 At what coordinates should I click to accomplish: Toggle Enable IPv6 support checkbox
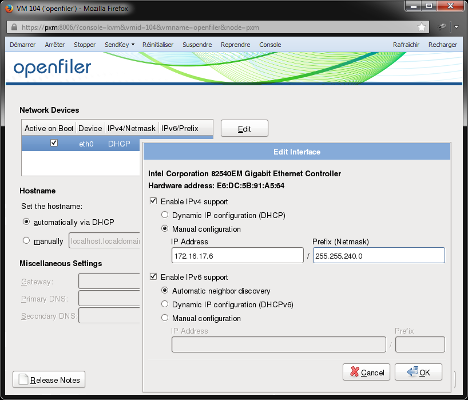pyautogui.click(x=153, y=277)
